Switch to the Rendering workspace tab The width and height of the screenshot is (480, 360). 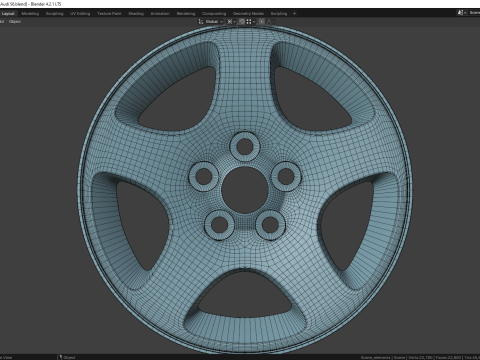[186, 14]
